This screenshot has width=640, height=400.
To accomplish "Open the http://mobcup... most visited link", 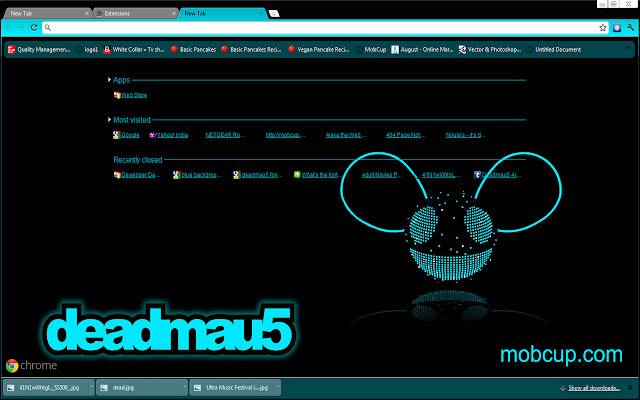I will click(x=285, y=135).
